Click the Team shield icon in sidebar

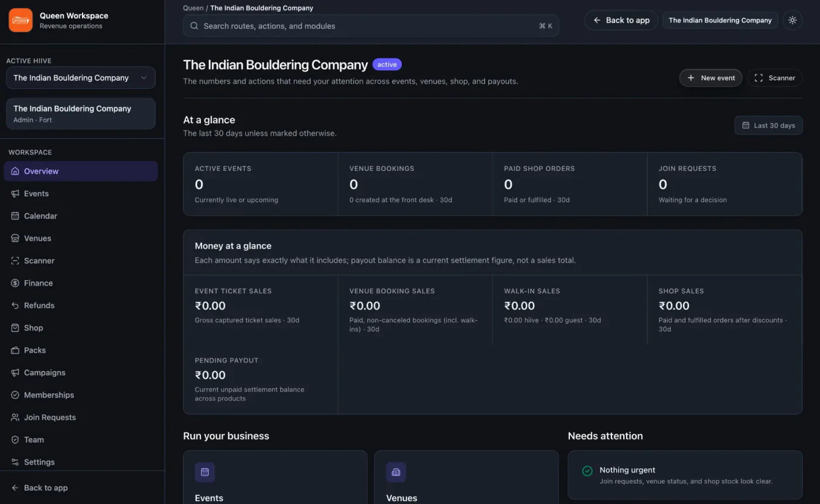[15, 440]
